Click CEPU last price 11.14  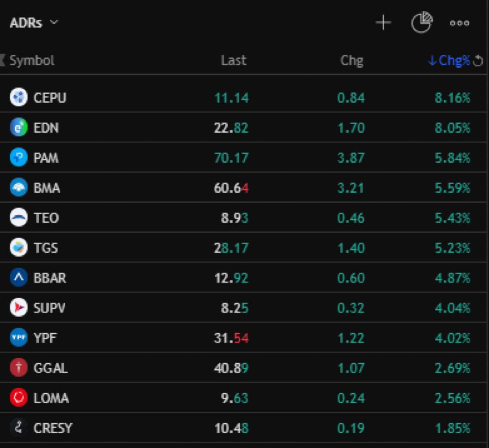click(232, 98)
